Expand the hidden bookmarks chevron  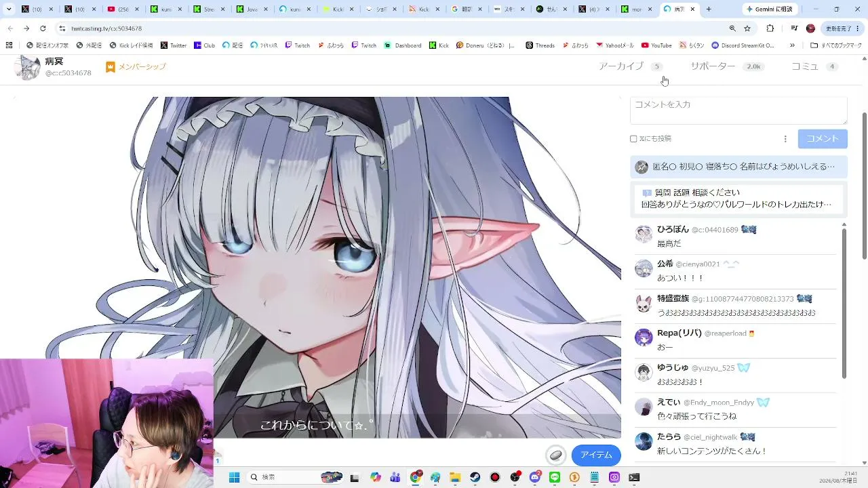point(792,45)
